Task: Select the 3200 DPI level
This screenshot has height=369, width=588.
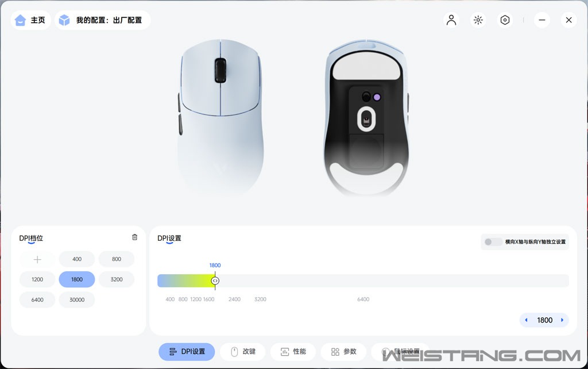Action: (x=117, y=279)
